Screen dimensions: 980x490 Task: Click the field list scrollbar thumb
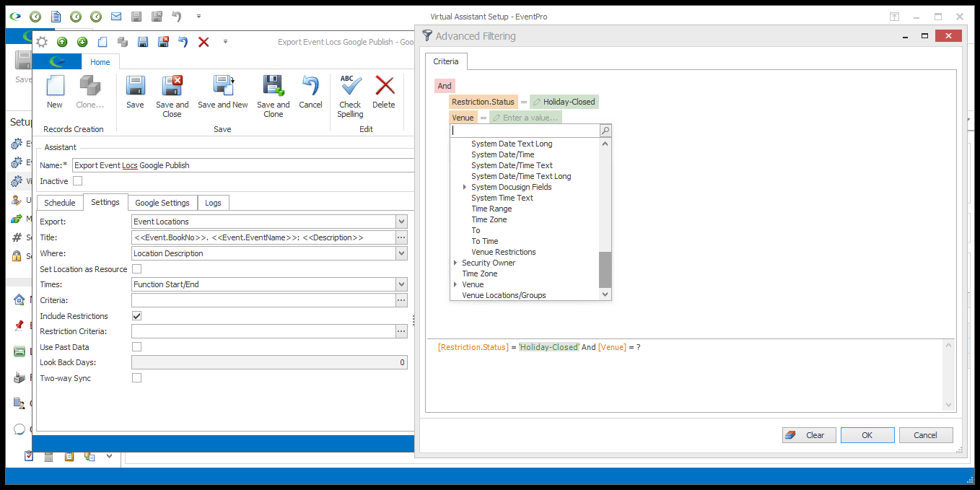click(605, 270)
